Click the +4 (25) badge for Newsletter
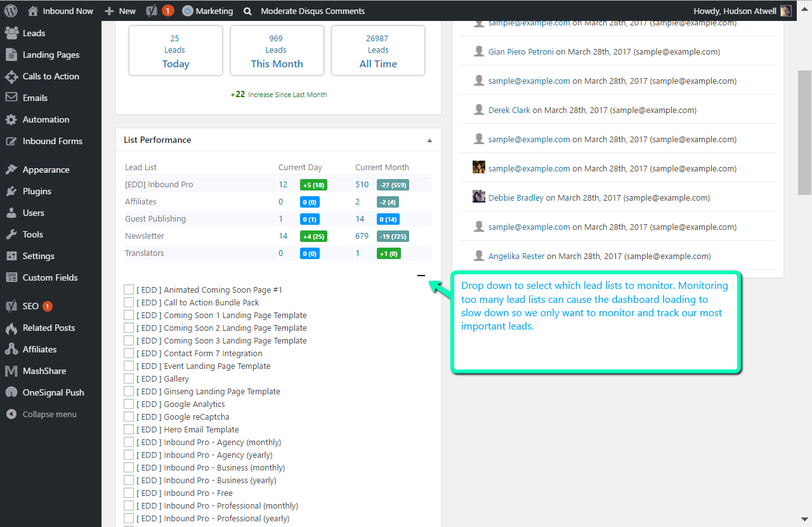The height and width of the screenshot is (527, 812). coord(313,236)
